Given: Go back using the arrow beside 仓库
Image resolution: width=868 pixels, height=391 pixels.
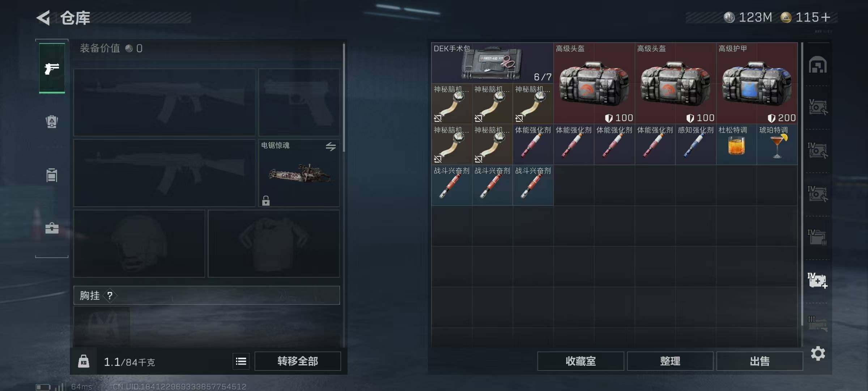Looking at the screenshot, I should [43, 18].
